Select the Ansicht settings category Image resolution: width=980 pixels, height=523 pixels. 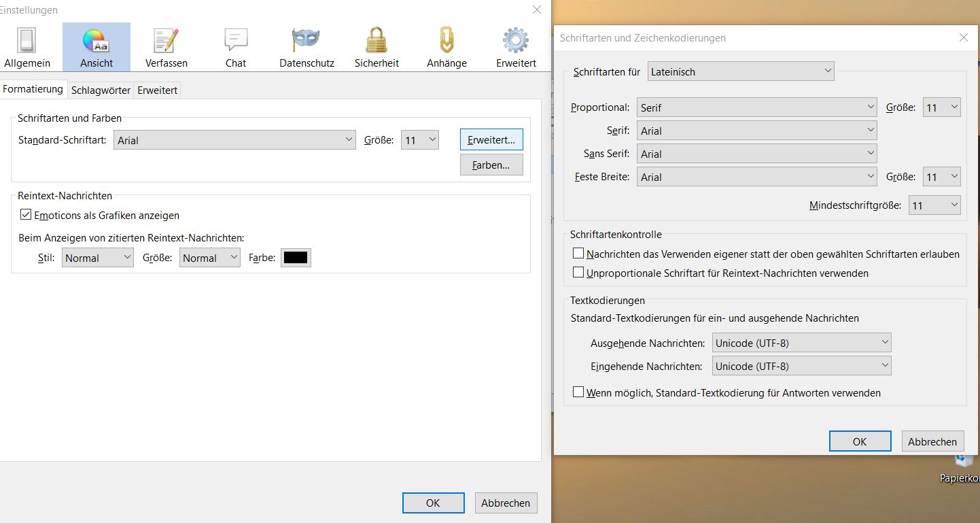click(97, 48)
